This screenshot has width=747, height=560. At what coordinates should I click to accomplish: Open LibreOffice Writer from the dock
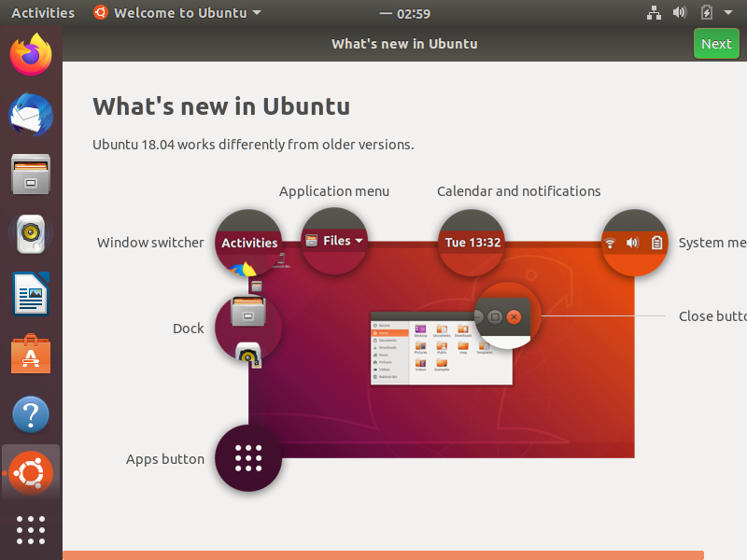31,294
